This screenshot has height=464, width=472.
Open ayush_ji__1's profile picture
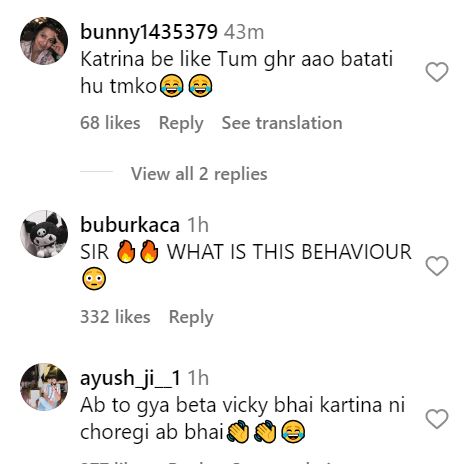click(x=44, y=387)
